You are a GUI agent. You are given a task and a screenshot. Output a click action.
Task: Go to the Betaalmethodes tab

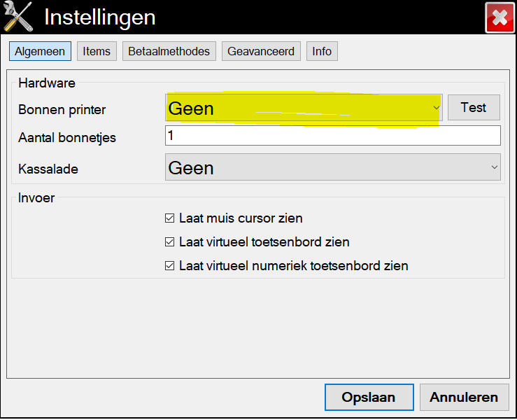[169, 51]
